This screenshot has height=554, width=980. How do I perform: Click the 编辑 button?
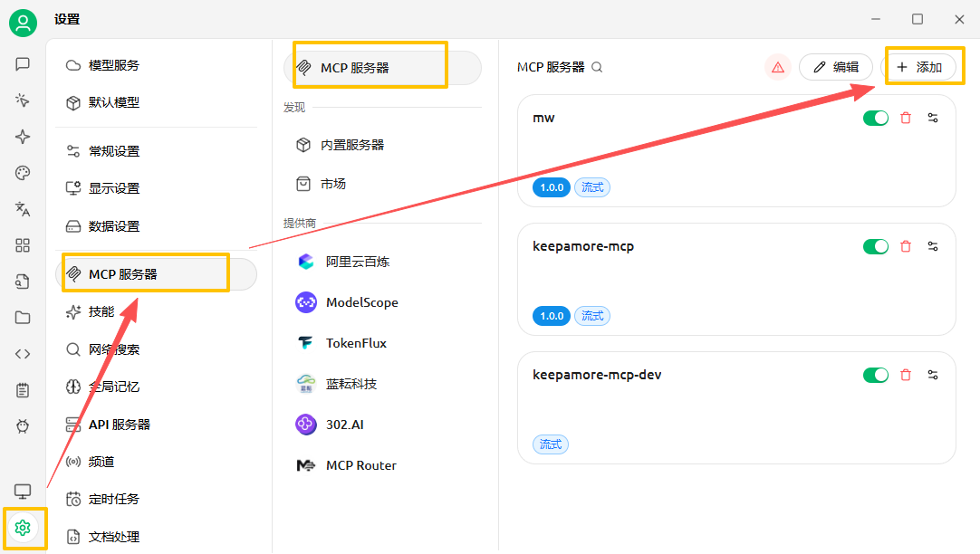(x=836, y=68)
